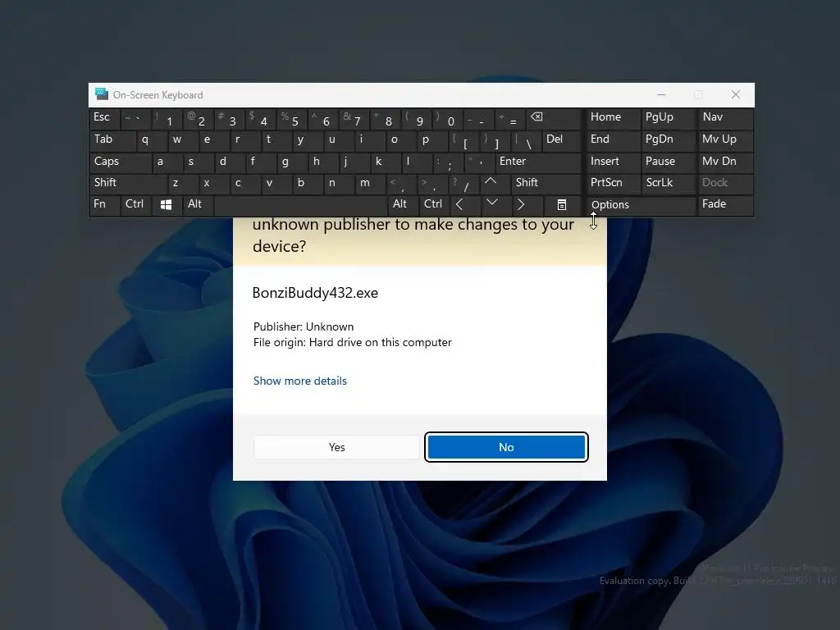Viewport: 840px width, 630px height.
Task: Click the BonziBuddy432.exe program name
Action: pyautogui.click(x=315, y=293)
